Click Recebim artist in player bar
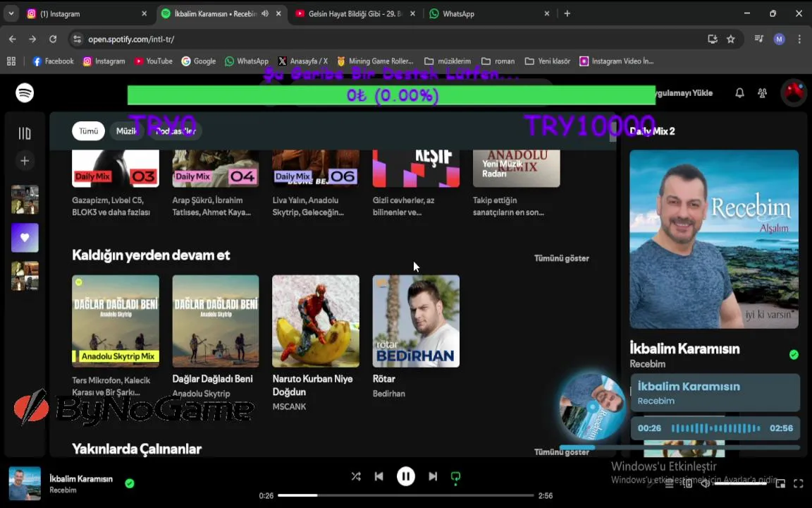 point(63,490)
